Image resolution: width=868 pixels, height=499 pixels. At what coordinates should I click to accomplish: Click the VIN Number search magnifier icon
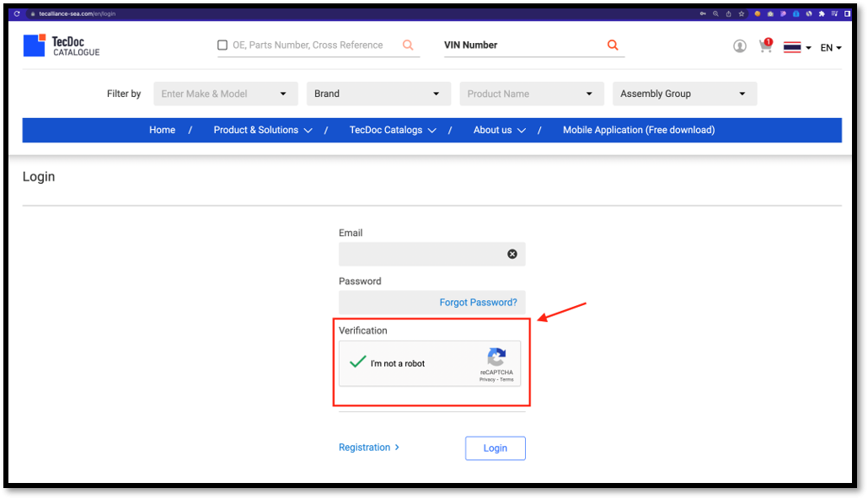tap(613, 45)
